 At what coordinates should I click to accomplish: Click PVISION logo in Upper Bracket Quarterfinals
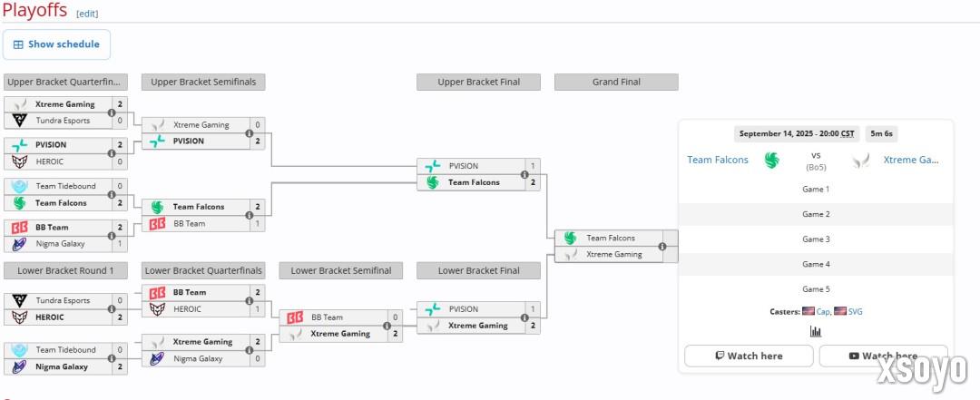tap(19, 145)
